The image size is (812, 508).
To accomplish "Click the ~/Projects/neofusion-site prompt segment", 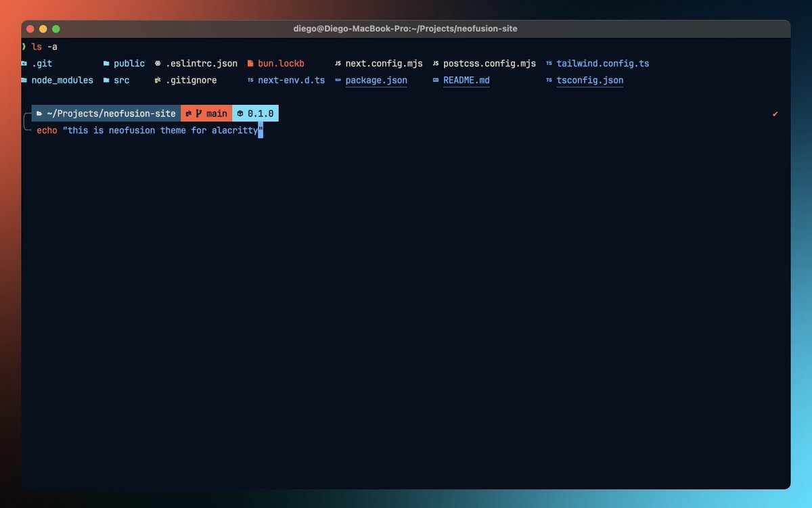I will point(106,114).
